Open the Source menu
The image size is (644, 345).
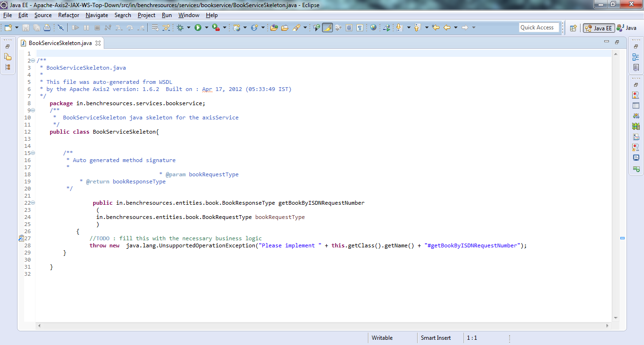pyautogui.click(x=43, y=15)
